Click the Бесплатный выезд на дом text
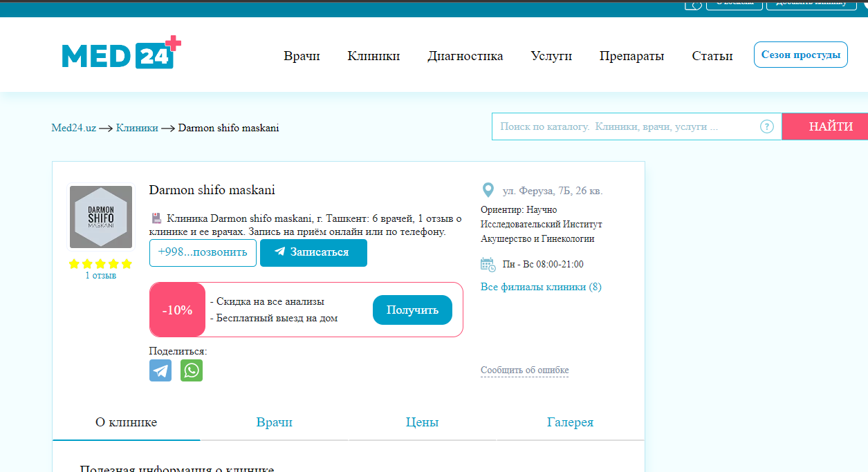Viewport: 868px width, 472px height. 273,318
